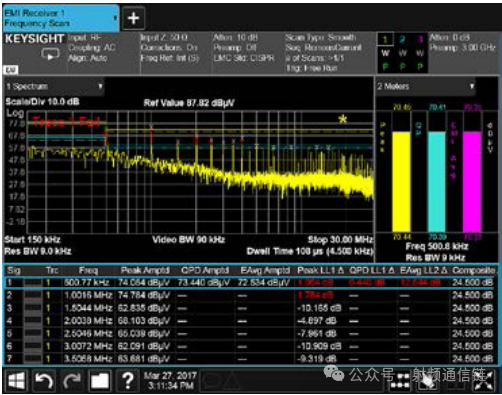Open help with the question mark icon
This screenshot has width=502, height=395.
click(x=128, y=380)
